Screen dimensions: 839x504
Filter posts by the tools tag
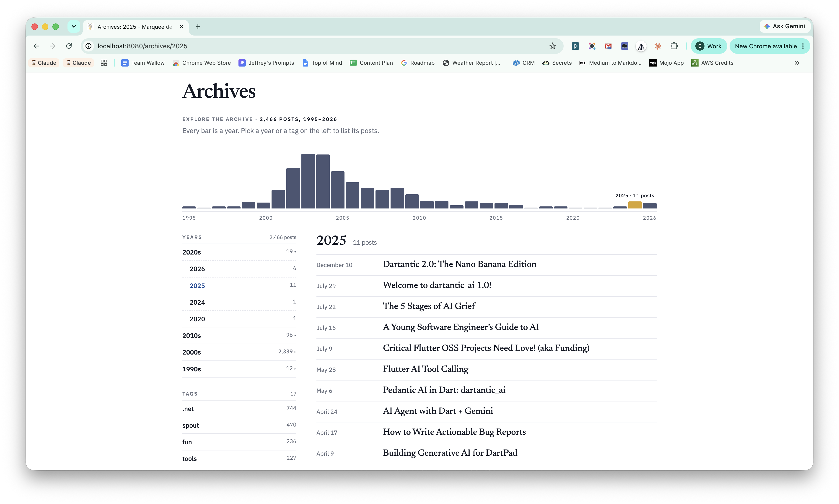tap(239, 458)
